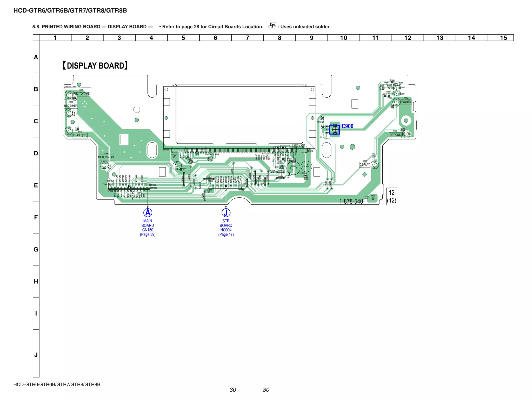Click the REC TO TAPE label
Image resolution: width=532 pixels, height=400 pixels.
click(x=82, y=94)
